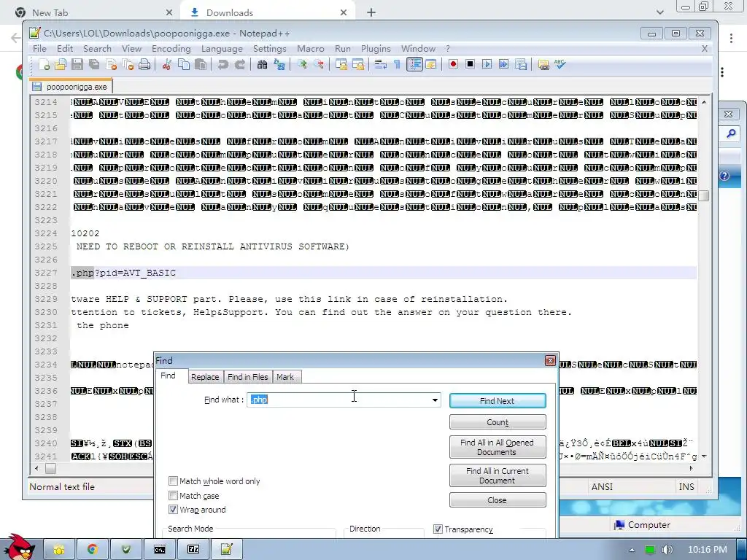
Task: Click the Zoom In toolbar icon
Action: coord(301,64)
